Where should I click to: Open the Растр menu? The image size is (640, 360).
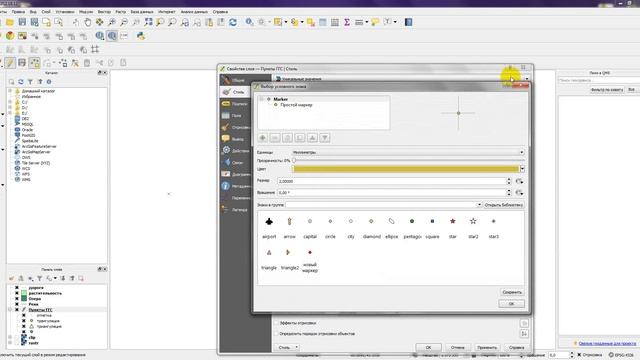pos(120,12)
